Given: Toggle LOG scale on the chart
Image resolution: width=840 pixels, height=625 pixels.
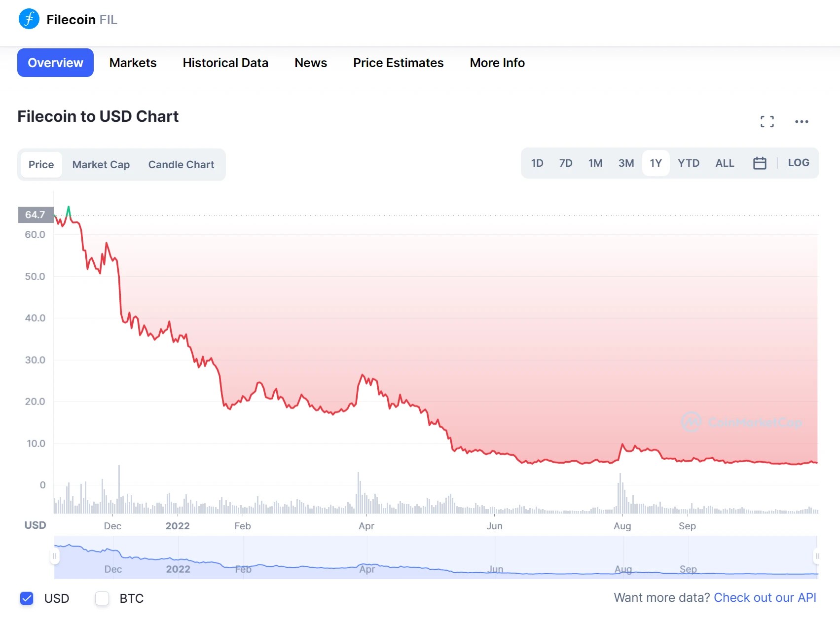Looking at the screenshot, I should 799,163.
